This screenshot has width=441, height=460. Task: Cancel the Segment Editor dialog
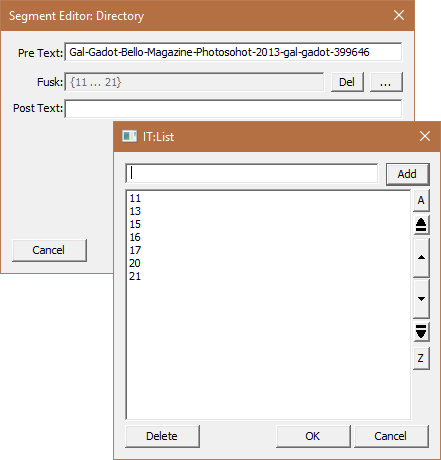(x=49, y=250)
